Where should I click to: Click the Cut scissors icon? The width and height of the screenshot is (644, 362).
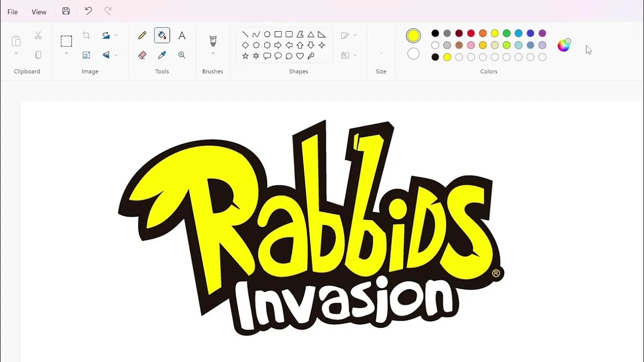click(x=38, y=36)
